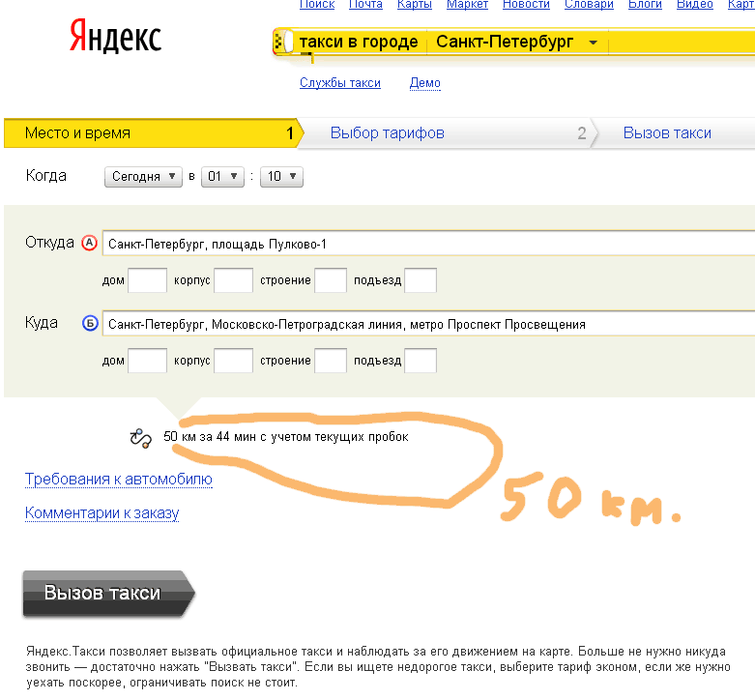The height and width of the screenshot is (700, 755).
Task: Open the Поиск top navigation link
Action: click(x=317, y=4)
